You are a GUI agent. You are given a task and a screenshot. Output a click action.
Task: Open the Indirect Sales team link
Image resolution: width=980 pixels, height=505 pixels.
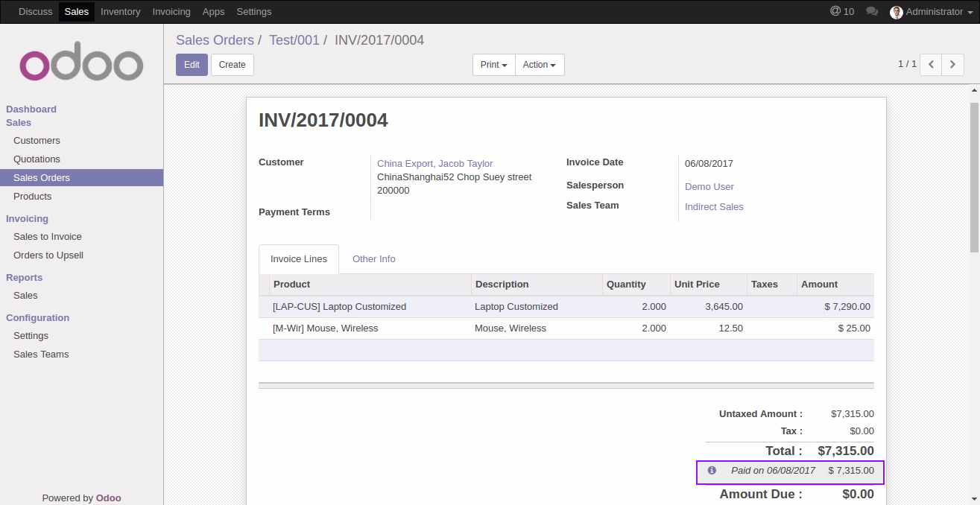[x=714, y=207]
